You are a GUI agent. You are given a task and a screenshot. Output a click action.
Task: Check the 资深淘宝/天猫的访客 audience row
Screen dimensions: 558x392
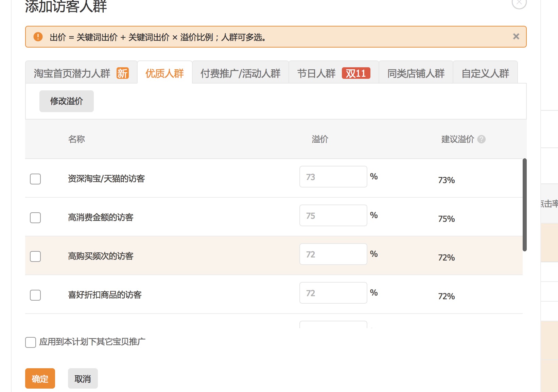tap(35, 179)
